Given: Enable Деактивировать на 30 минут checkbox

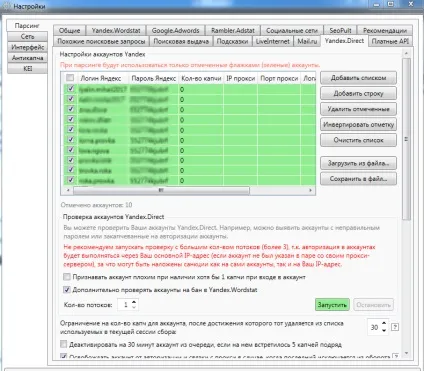Looking at the screenshot, I should (x=63, y=344).
